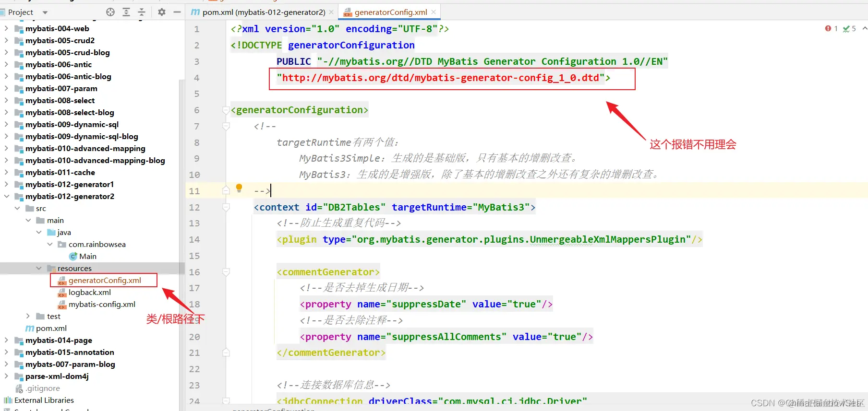Select generatorConfig.xml in project tree
This screenshot has height=411, width=868.
(105, 281)
